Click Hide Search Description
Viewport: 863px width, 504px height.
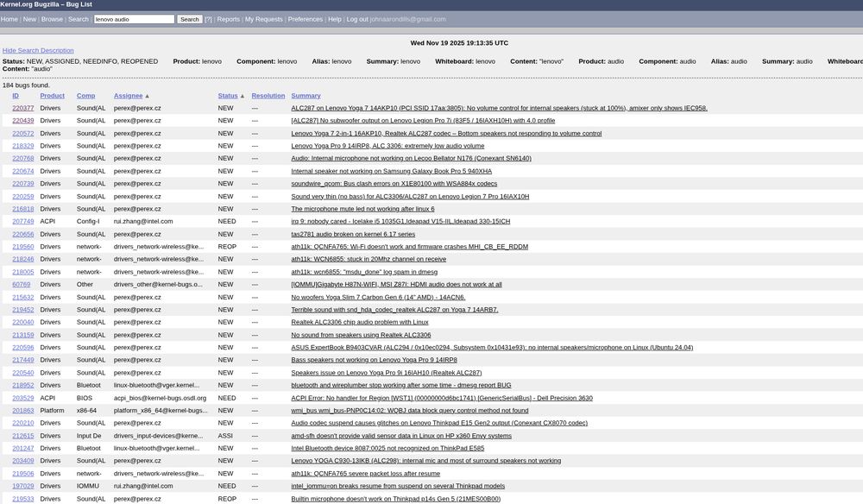pos(38,51)
